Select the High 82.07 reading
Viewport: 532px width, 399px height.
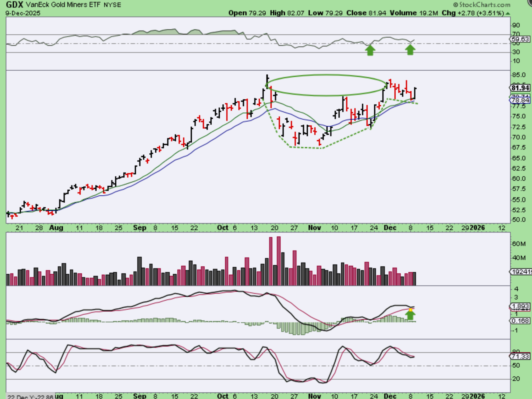point(287,13)
